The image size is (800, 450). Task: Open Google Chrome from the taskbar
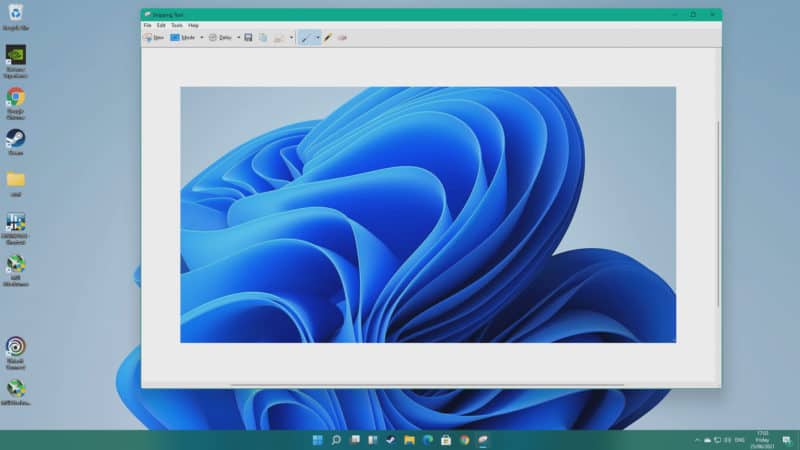(464, 440)
